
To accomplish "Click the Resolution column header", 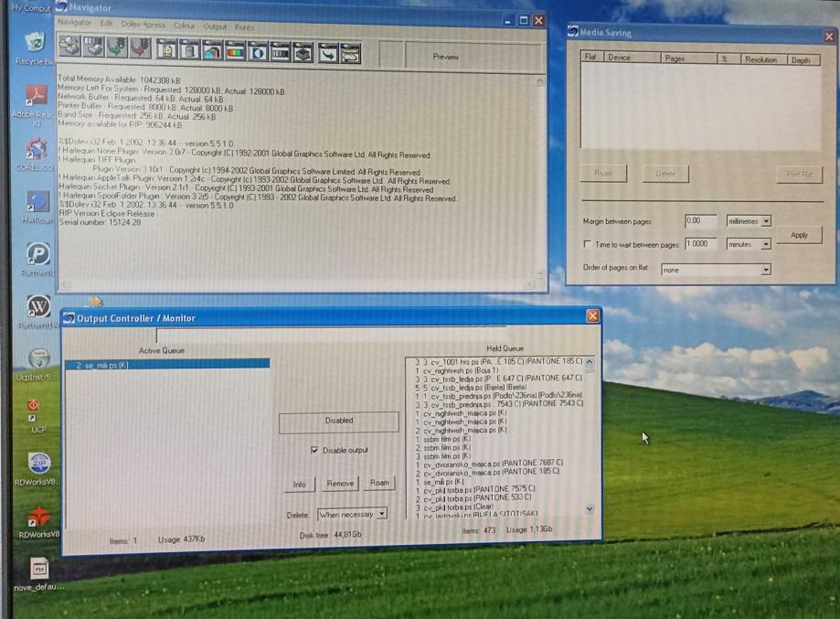I will coord(763,59).
